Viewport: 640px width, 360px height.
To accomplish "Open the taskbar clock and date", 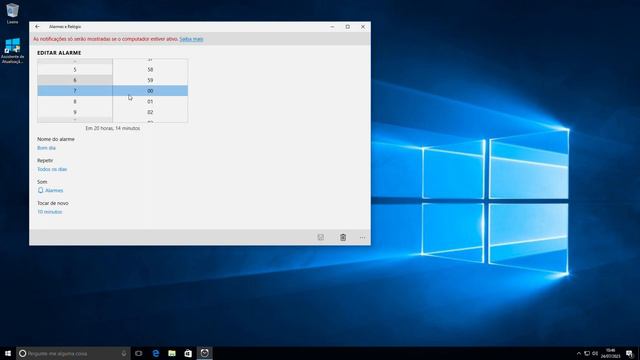I will point(610,353).
